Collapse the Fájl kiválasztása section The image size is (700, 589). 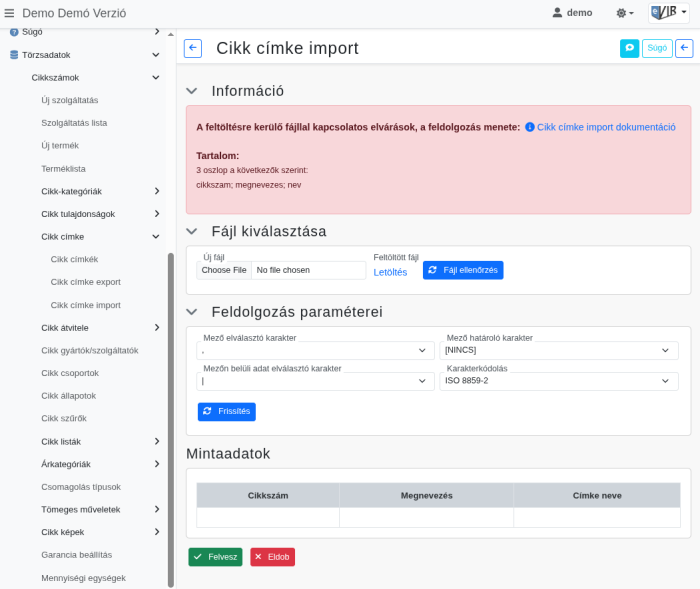click(x=192, y=231)
